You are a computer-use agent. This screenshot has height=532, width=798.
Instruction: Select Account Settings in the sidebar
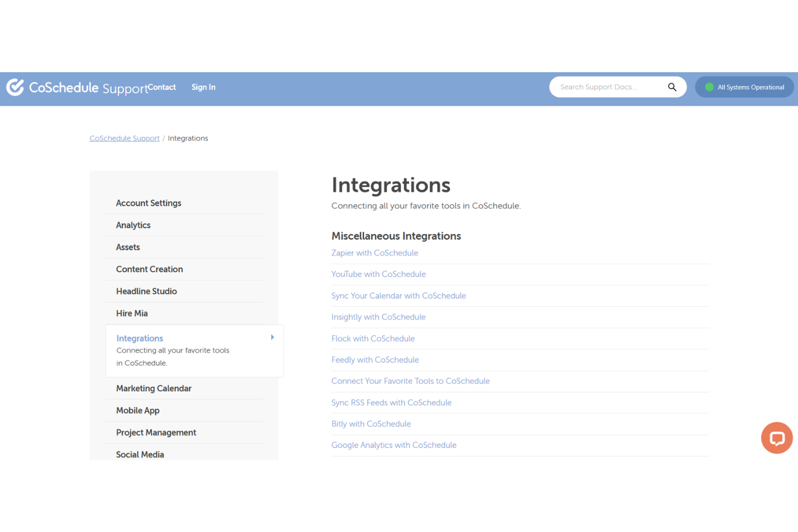[148, 203]
